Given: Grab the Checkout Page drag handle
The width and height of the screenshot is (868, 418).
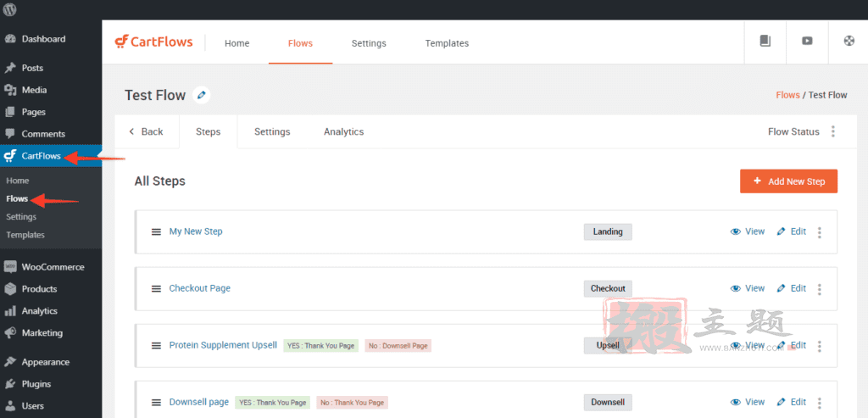Looking at the screenshot, I should (x=156, y=288).
